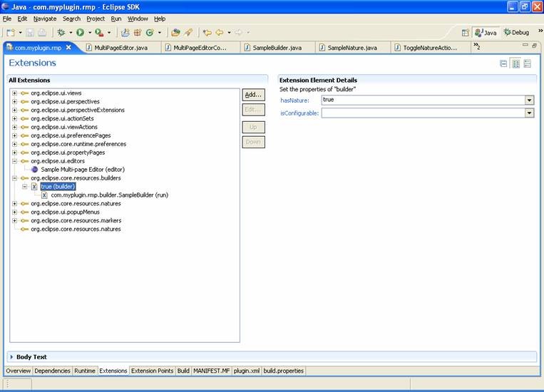Click the Add... button
Viewport: 544px width, 392px height.
coord(253,95)
